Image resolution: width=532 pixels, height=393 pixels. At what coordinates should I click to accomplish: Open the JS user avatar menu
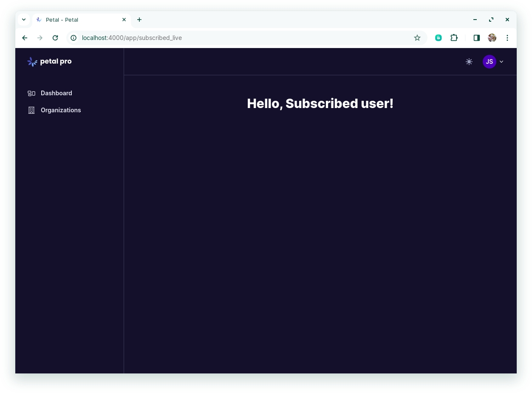490,62
